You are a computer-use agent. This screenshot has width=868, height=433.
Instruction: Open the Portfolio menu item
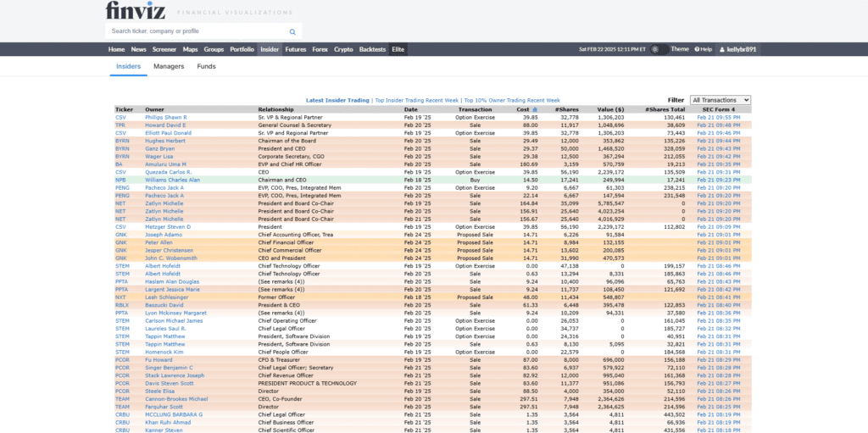pyautogui.click(x=242, y=49)
